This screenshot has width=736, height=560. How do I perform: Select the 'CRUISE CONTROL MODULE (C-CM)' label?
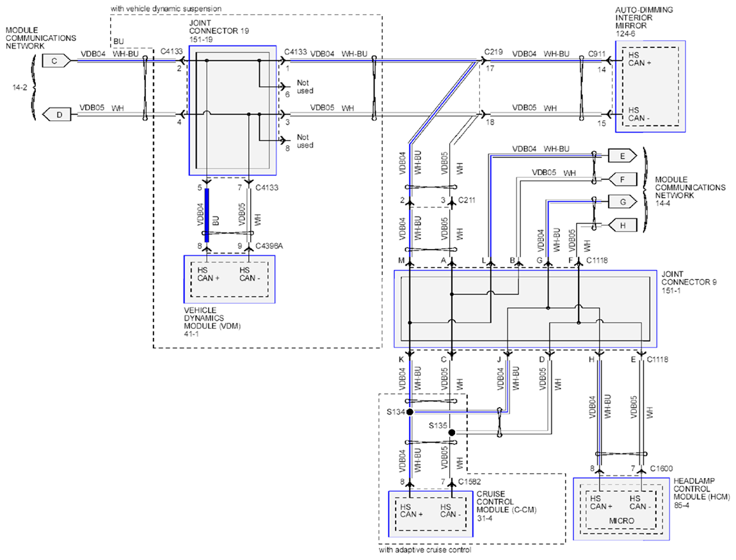click(x=506, y=502)
